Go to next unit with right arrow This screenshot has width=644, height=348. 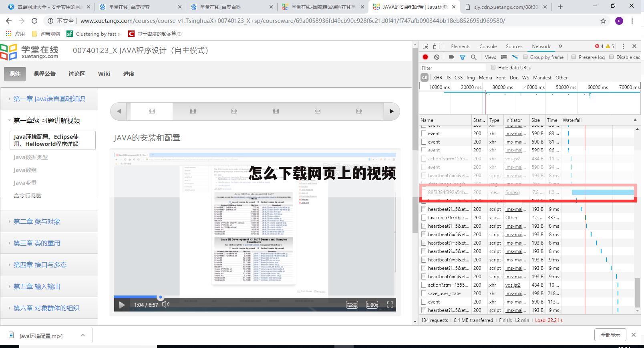pos(391,111)
